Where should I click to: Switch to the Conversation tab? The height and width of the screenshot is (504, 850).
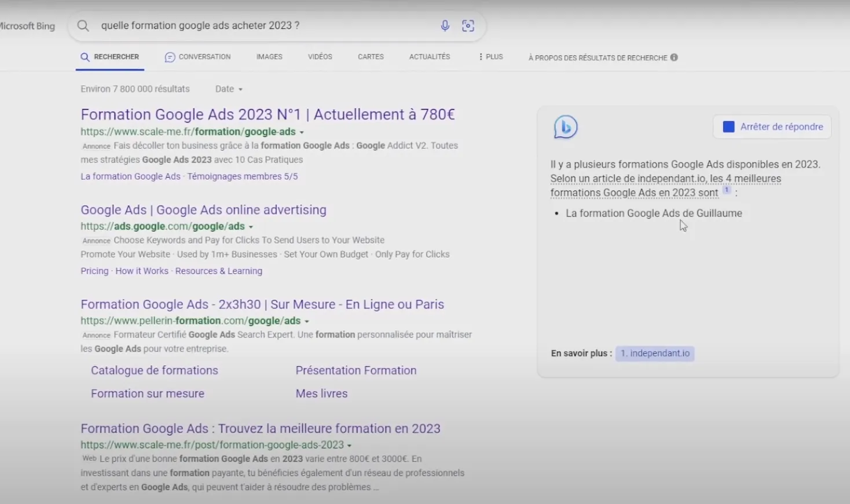198,57
